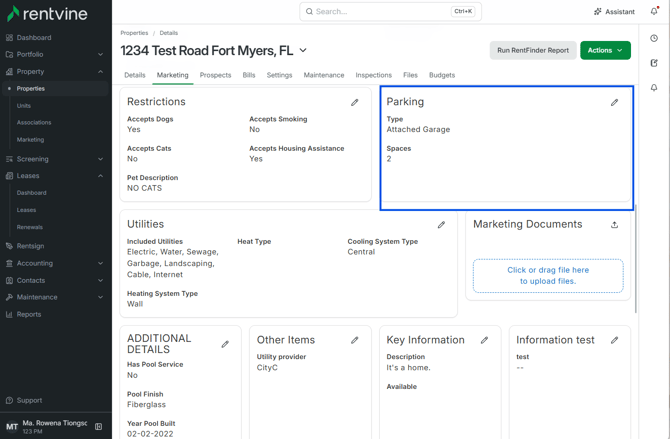This screenshot has width=670, height=439.
Task: Expand the Contacts menu
Action: (x=100, y=280)
